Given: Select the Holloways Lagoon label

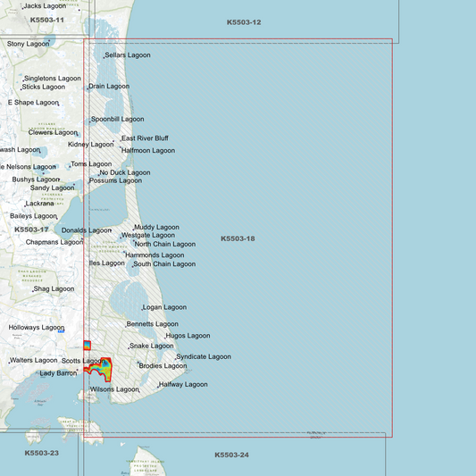Looking at the screenshot, I should (x=37, y=327).
